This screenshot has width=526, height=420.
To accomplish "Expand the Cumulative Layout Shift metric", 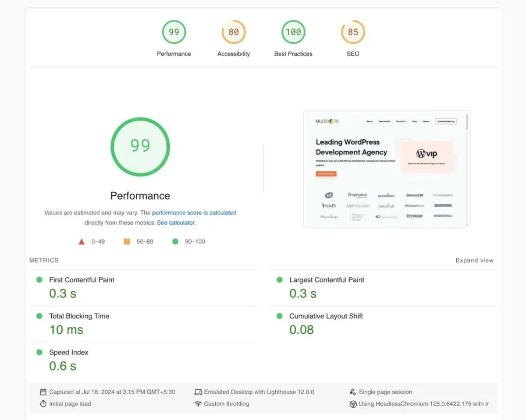I will [384, 324].
